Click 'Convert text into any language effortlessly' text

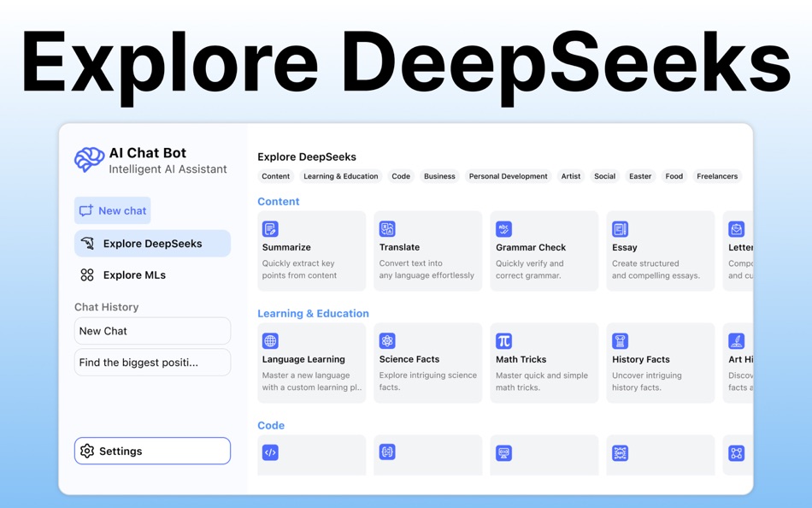(427, 269)
